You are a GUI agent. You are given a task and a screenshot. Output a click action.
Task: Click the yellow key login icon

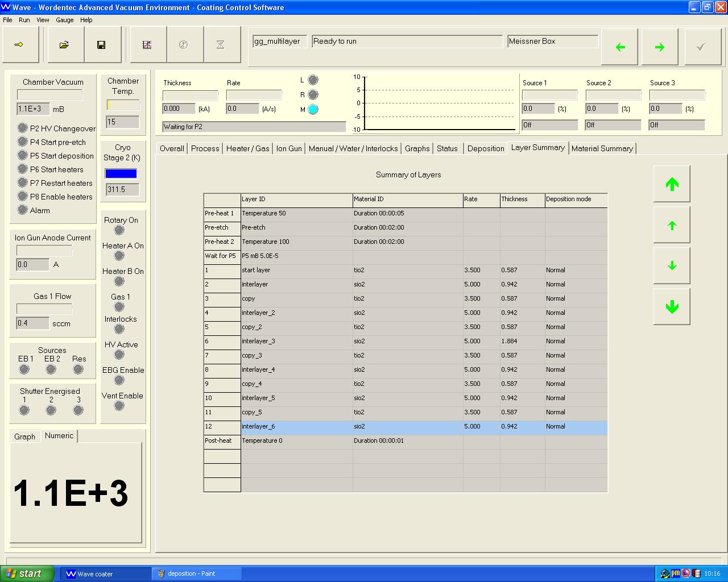point(19,45)
